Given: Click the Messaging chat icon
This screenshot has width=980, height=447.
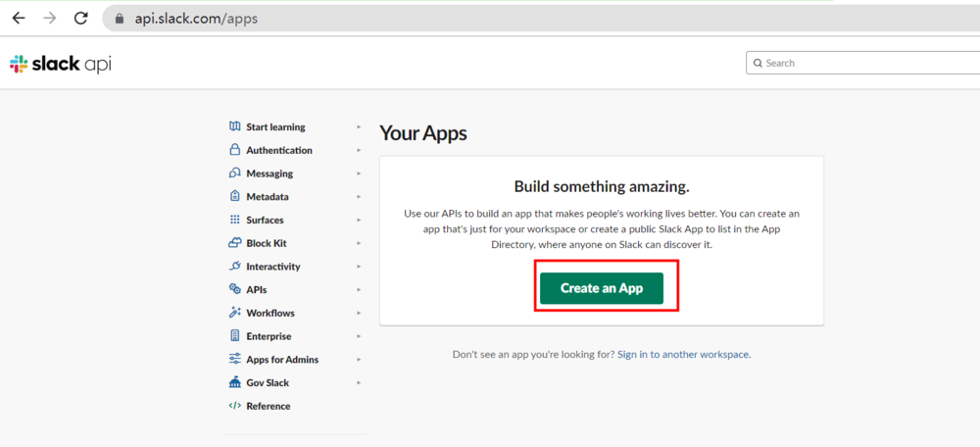Looking at the screenshot, I should point(235,174).
